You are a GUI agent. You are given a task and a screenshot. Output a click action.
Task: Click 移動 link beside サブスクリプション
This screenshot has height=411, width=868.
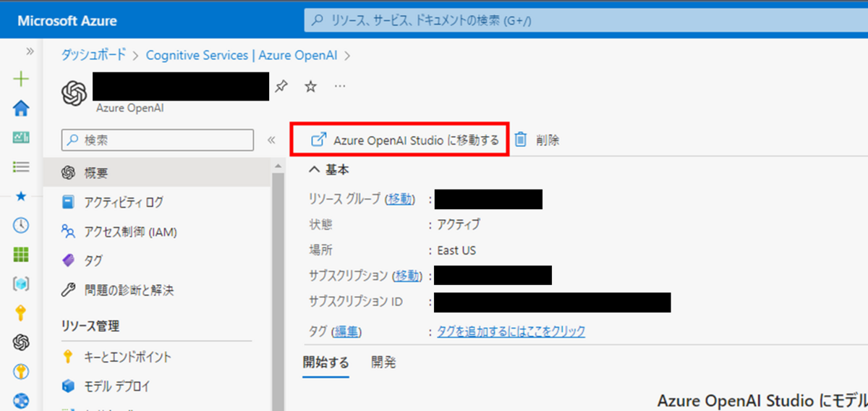[406, 275]
